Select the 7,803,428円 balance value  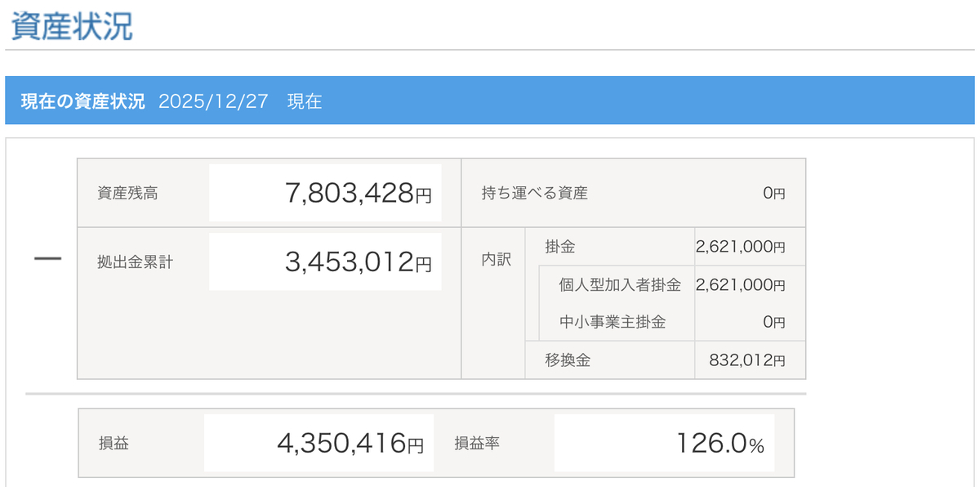(x=358, y=194)
